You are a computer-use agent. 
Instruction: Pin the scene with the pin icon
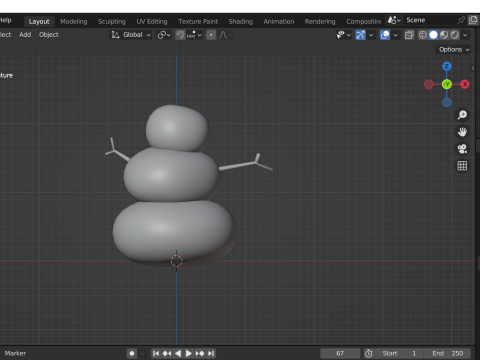click(461, 20)
